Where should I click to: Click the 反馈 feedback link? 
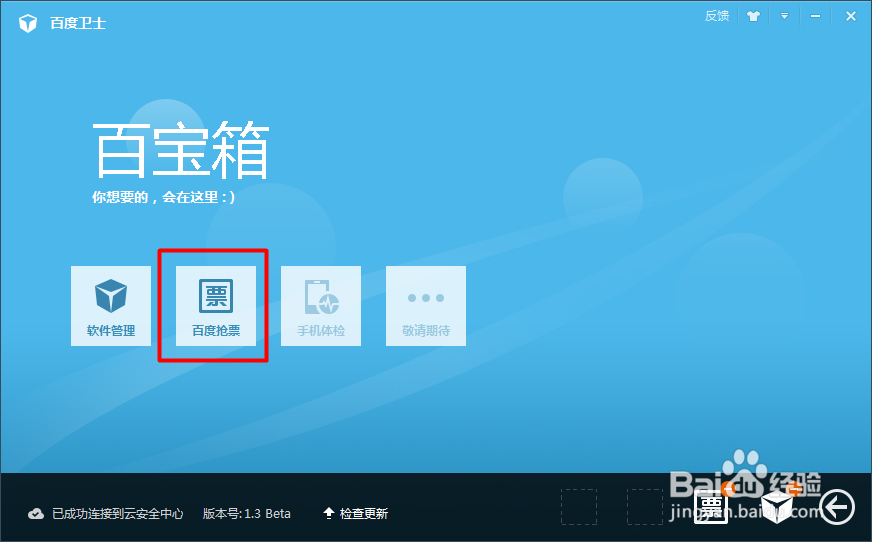tap(717, 16)
